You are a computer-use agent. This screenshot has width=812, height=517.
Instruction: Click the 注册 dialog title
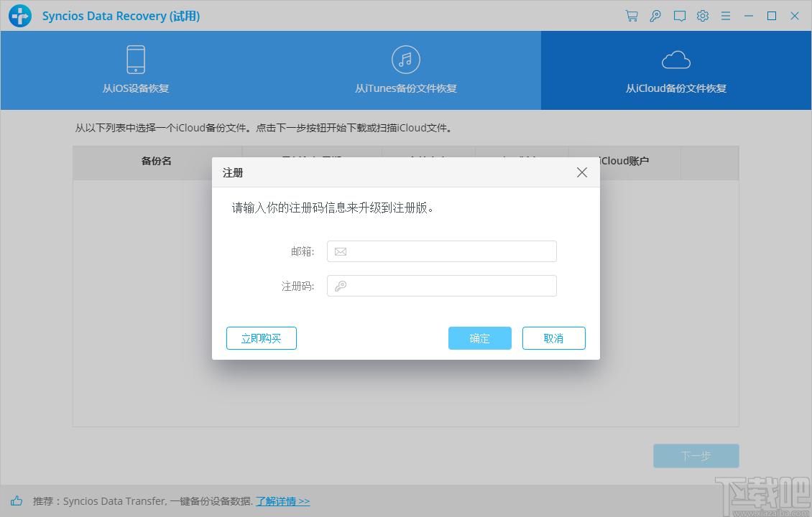click(233, 173)
